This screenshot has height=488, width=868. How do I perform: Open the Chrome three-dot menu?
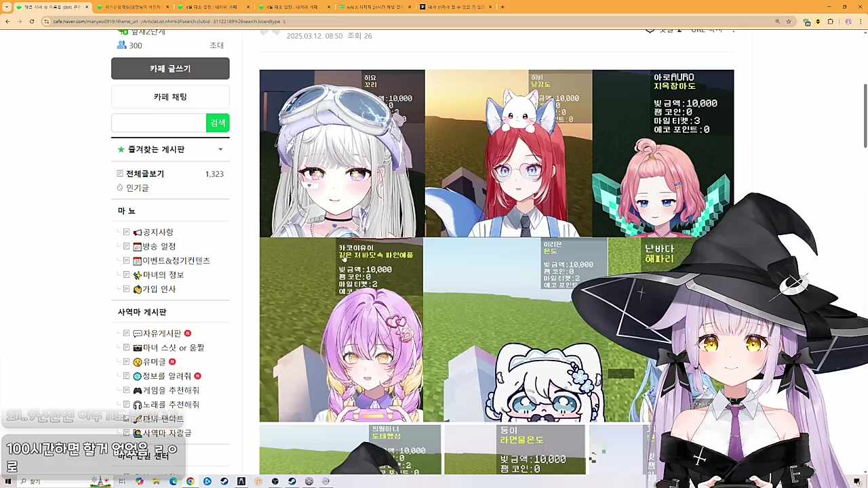tap(861, 22)
